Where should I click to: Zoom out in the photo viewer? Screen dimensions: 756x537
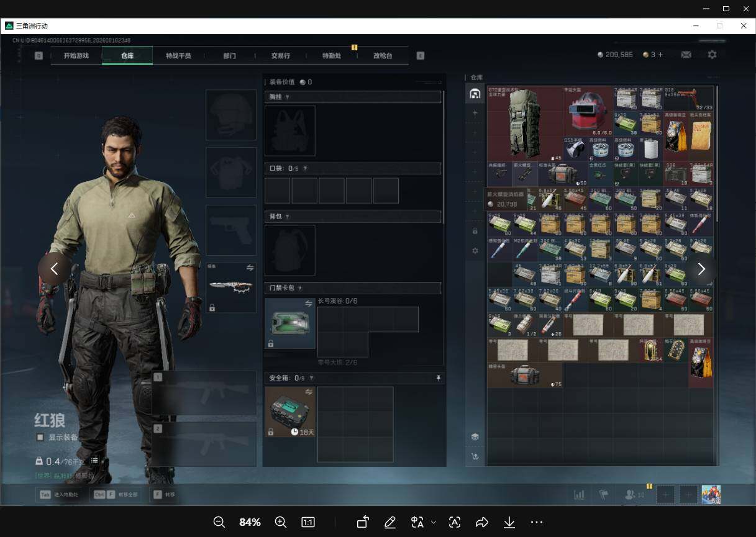[x=219, y=522]
